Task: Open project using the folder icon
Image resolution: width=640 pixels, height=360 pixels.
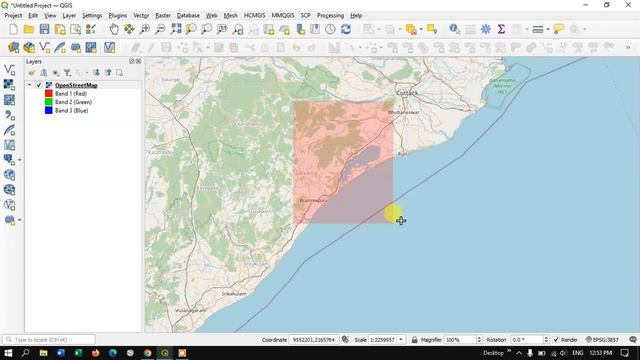Action: pyautogui.click(x=29, y=29)
